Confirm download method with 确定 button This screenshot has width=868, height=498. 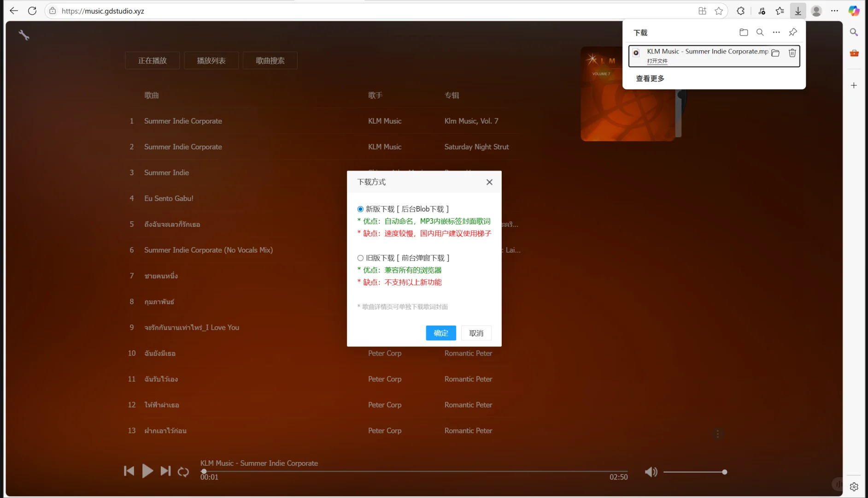click(x=440, y=333)
